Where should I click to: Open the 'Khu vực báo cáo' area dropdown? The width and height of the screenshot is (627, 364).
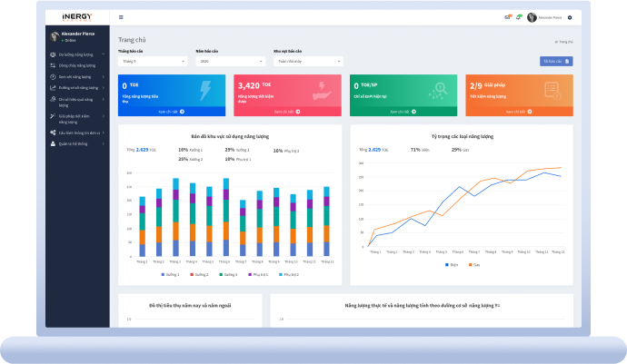pos(307,61)
